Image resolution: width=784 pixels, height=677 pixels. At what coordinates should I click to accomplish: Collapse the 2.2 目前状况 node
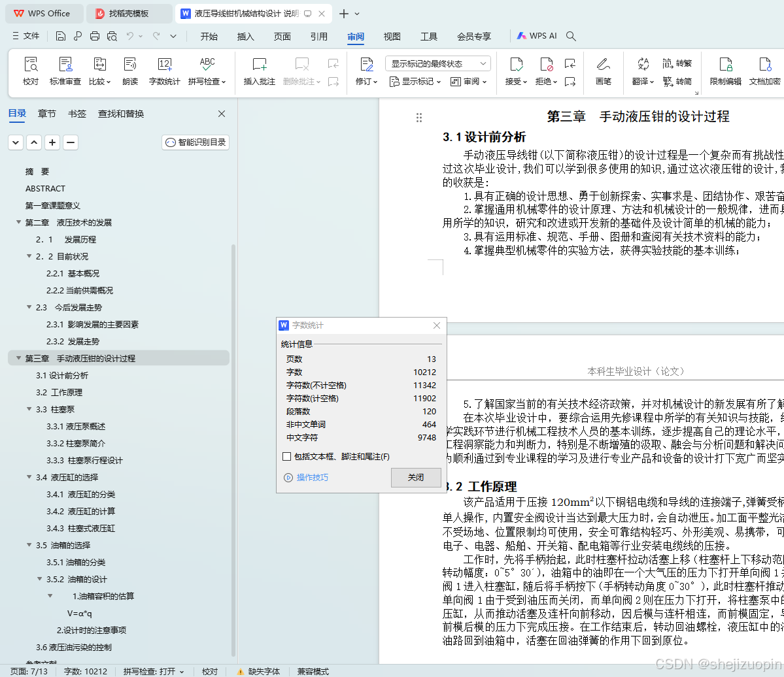(x=29, y=256)
